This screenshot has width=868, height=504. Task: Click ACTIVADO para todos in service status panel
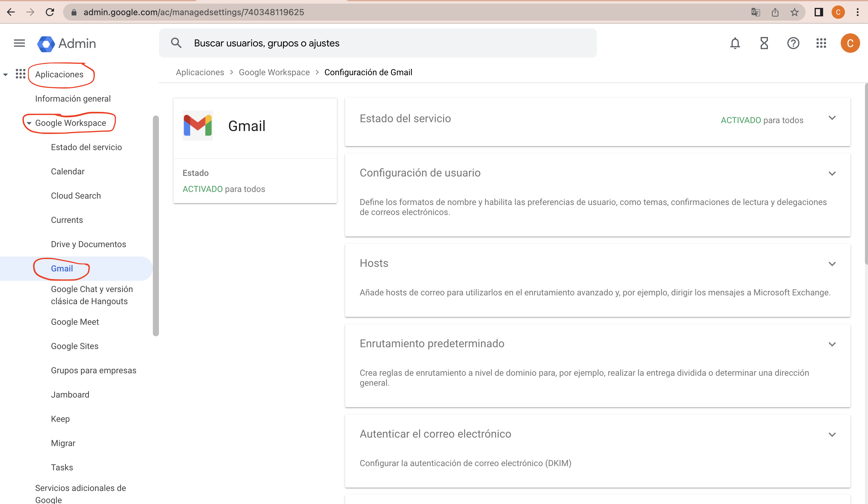coord(762,120)
